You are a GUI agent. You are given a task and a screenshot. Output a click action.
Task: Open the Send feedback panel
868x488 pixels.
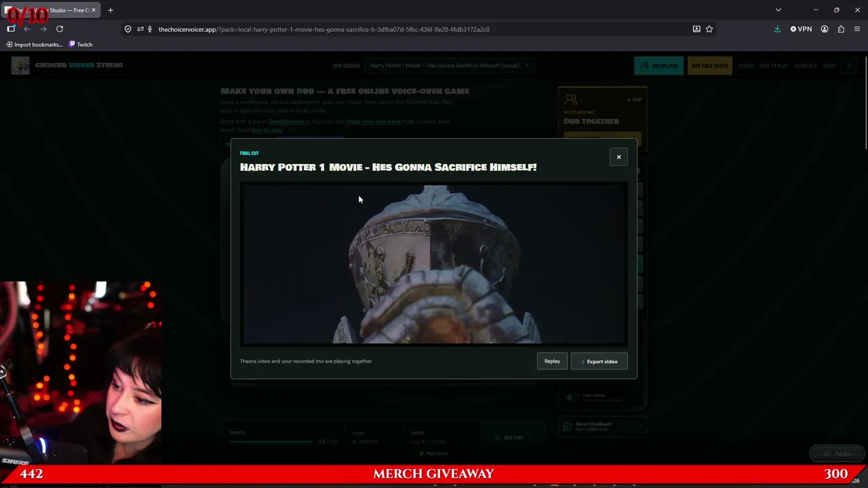601,426
